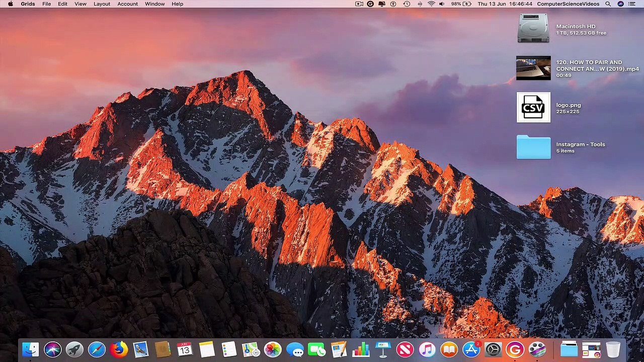Open Firefox from the dock

click(119, 349)
